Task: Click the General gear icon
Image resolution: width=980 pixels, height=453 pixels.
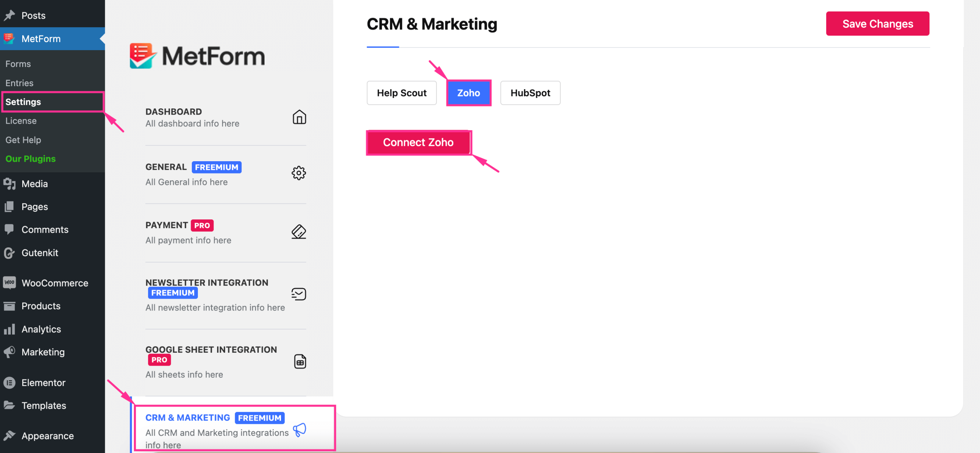Action: 299,173
